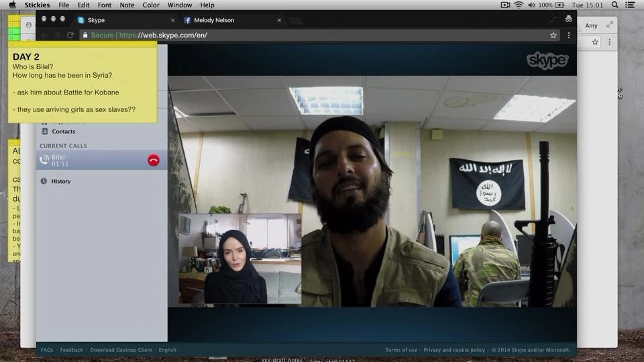The height and width of the screenshot is (362, 644).
Task: Click the DAY 2 sticky note text
Action: 26,56
